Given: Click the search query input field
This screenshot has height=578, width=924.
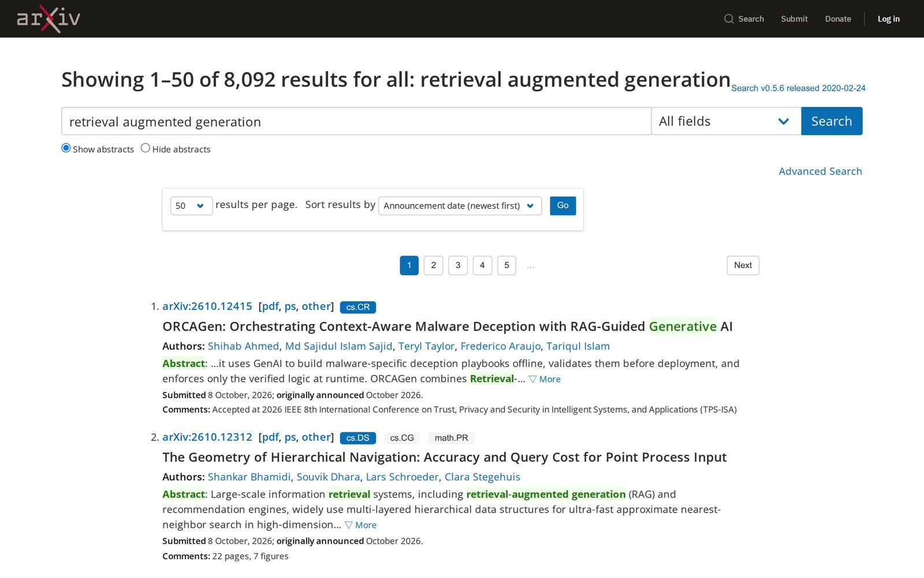Looking at the screenshot, I should [356, 121].
